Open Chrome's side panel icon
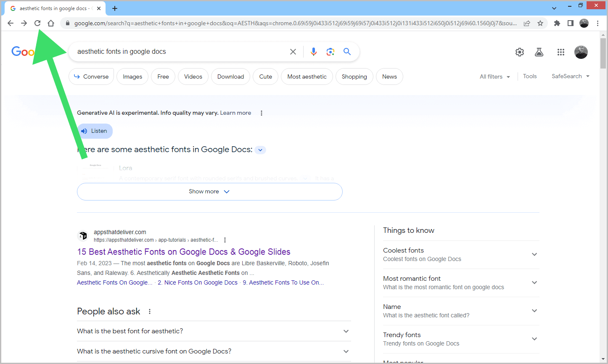 [x=570, y=23]
